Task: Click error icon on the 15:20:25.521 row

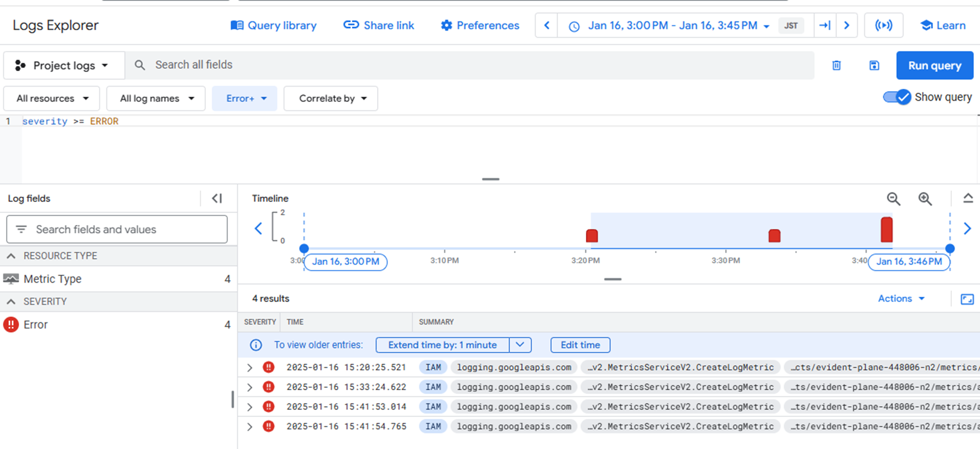Action: click(269, 367)
